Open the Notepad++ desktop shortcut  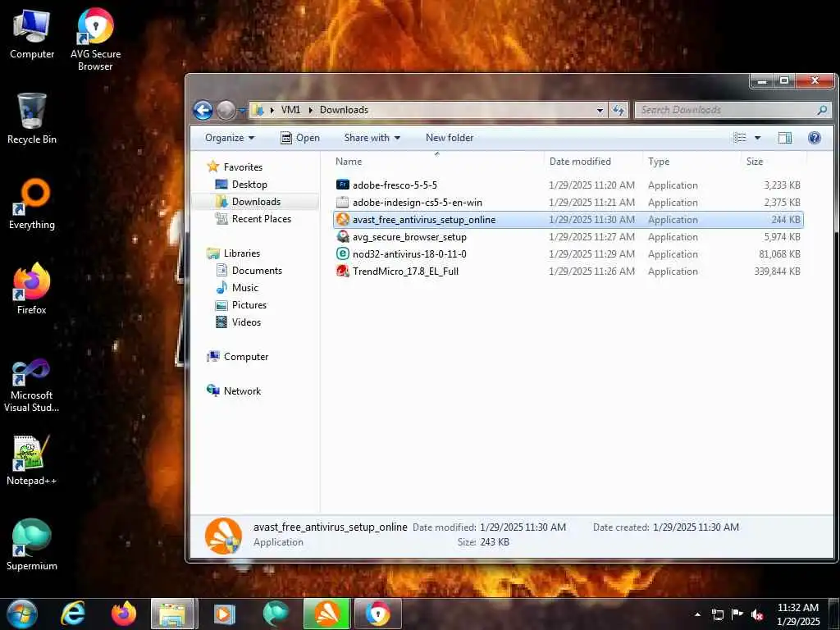pos(32,459)
